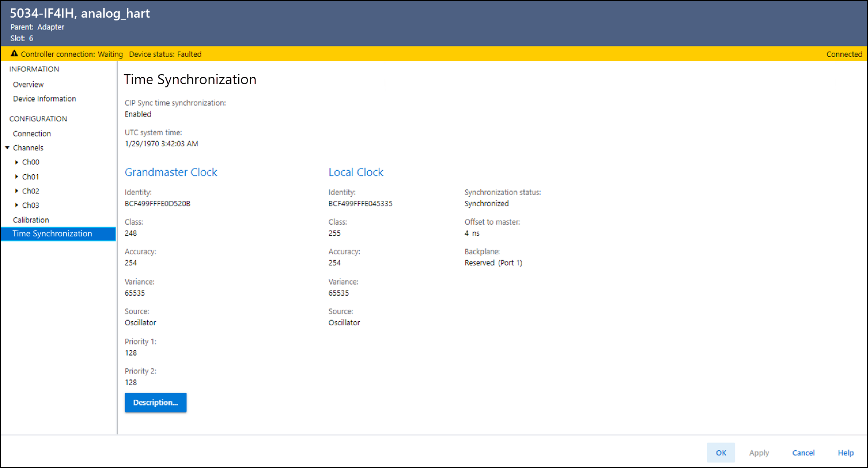Click the Apply button

[759, 453]
